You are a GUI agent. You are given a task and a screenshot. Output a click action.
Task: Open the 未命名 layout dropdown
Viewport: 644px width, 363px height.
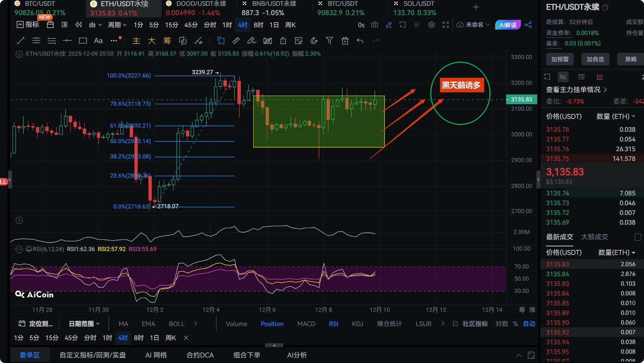(473, 25)
